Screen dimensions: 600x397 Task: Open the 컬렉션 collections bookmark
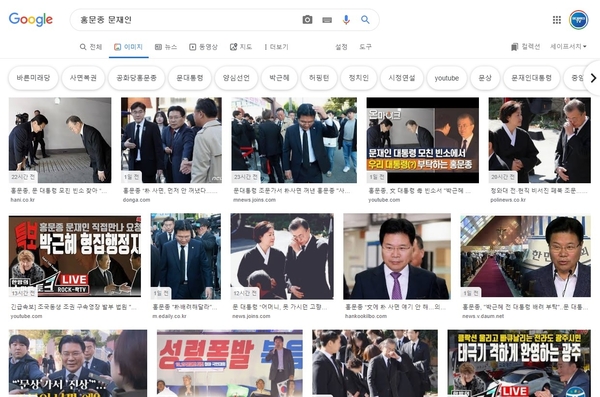click(x=525, y=47)
